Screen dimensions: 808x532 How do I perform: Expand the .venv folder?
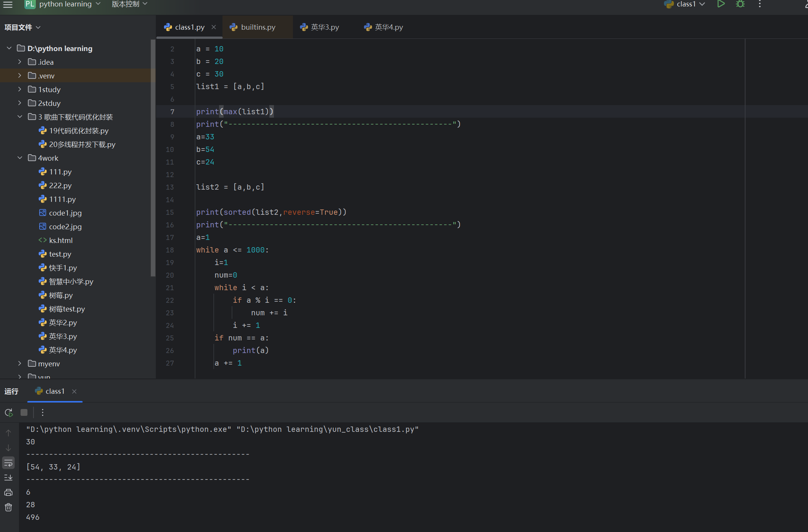coord(20,76)
